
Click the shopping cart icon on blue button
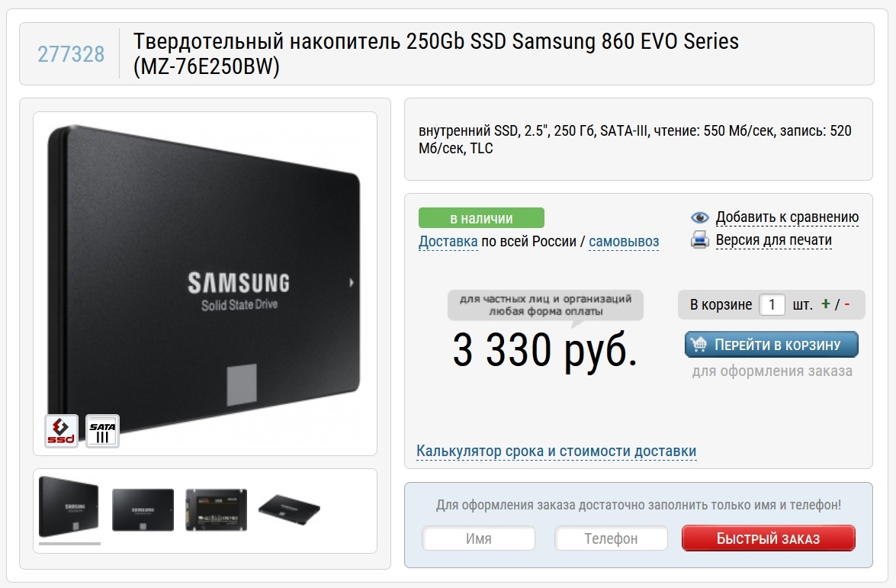[x=698, y=344]
